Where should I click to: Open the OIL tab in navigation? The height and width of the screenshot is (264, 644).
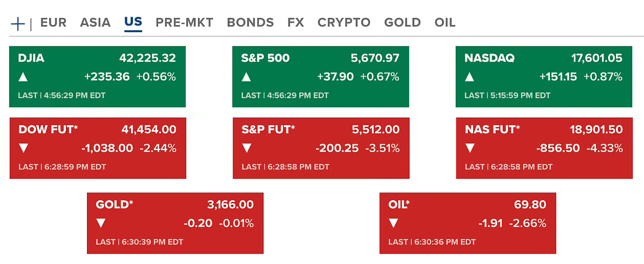coord(445,23)
